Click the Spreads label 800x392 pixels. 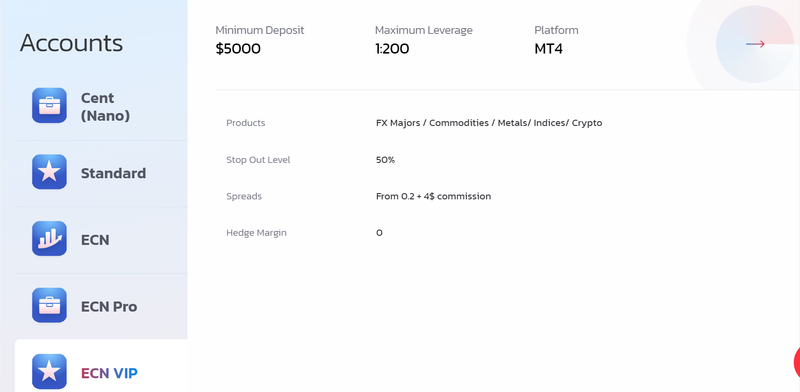[x=244, y=197]
